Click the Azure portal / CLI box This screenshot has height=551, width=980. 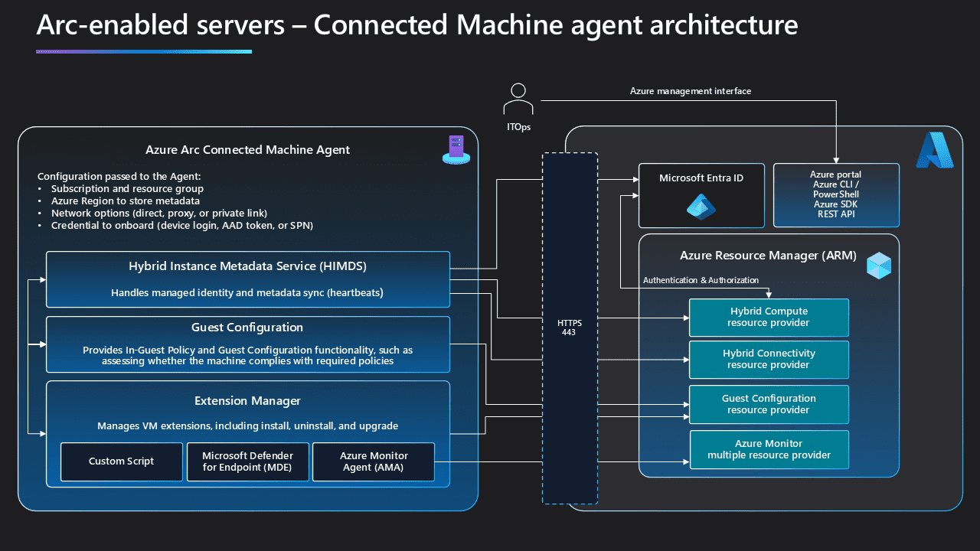click(836, 194)
